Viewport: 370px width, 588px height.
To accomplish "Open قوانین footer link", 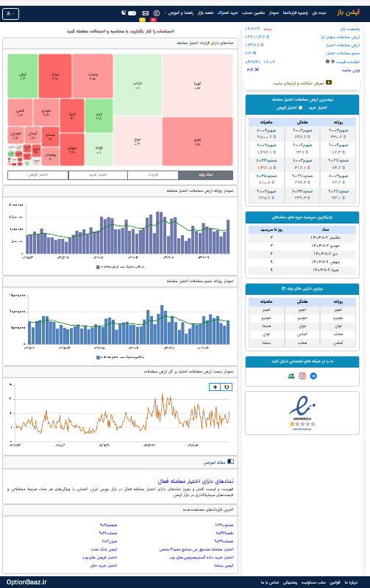I will pyautogui.click(x=335, y=582).
